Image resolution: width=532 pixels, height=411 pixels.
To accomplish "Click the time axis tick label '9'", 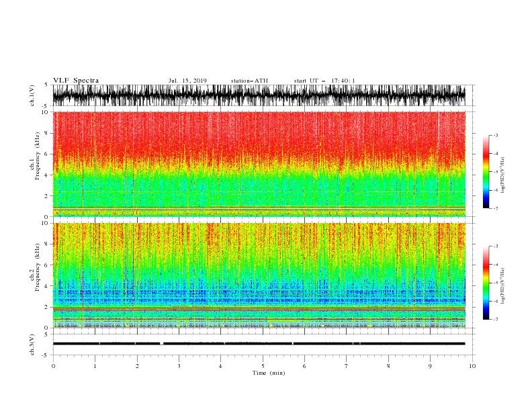I will (x=430, y=366).
